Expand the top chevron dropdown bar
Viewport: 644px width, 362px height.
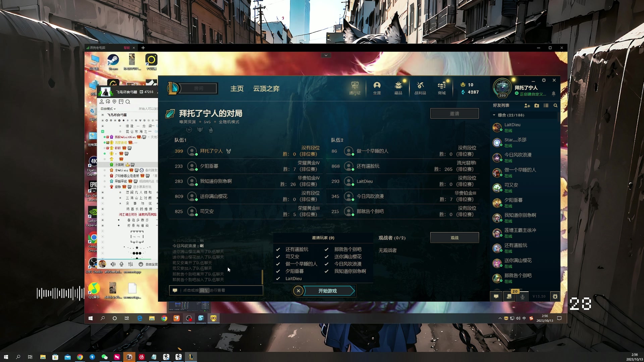point(326,55)
